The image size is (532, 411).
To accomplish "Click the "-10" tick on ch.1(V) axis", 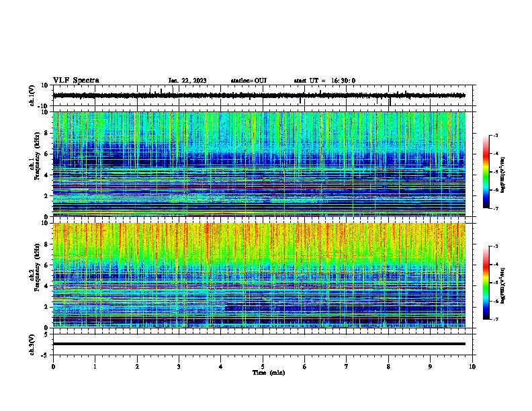I will pos(43,106).
